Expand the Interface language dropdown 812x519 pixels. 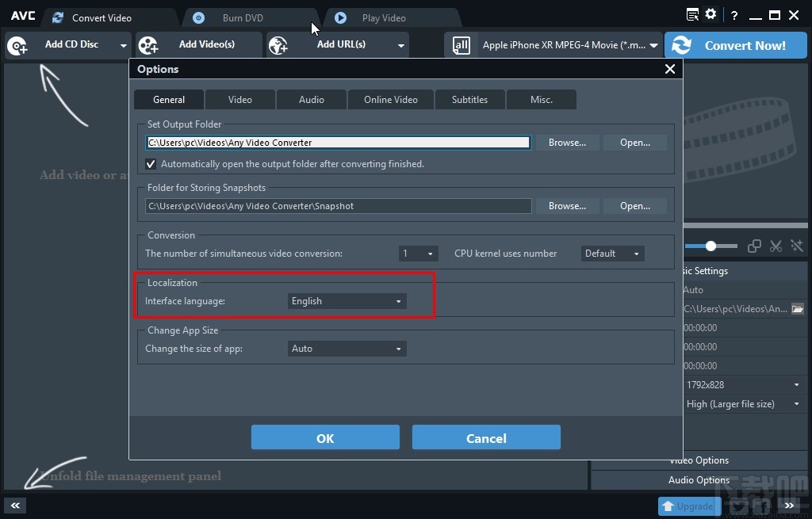click(347, 301)
